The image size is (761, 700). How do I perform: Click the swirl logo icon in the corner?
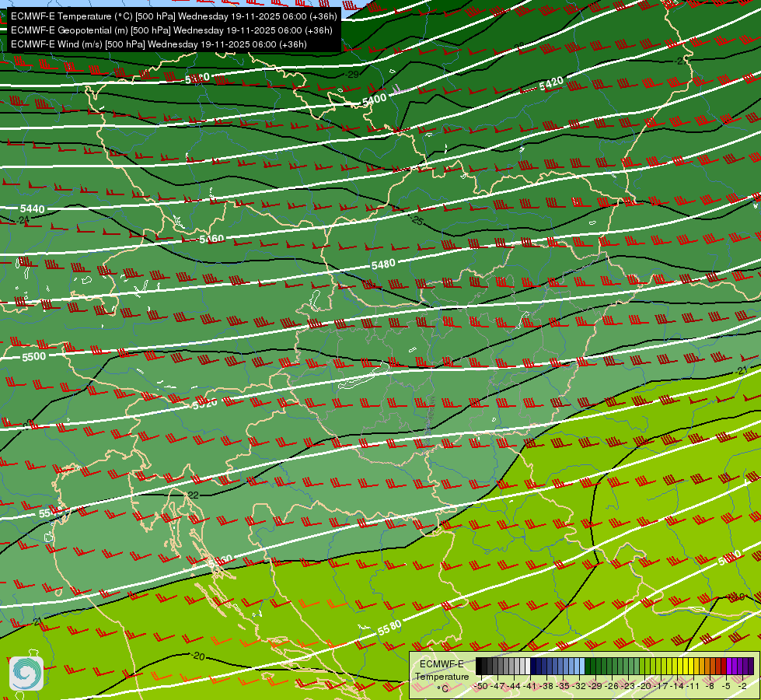(26, 674)
